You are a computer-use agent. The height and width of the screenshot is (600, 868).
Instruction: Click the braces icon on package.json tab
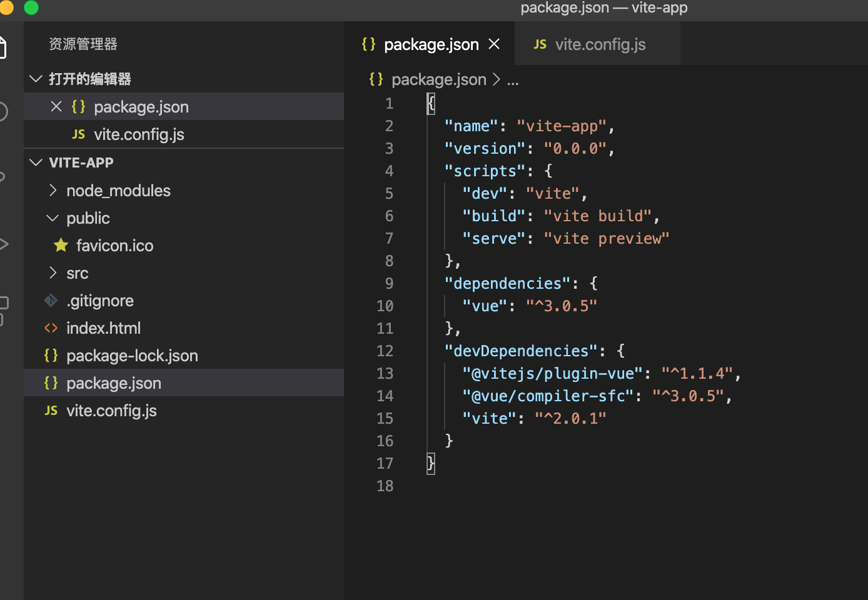pyautogui.click(x=369, y=44)
